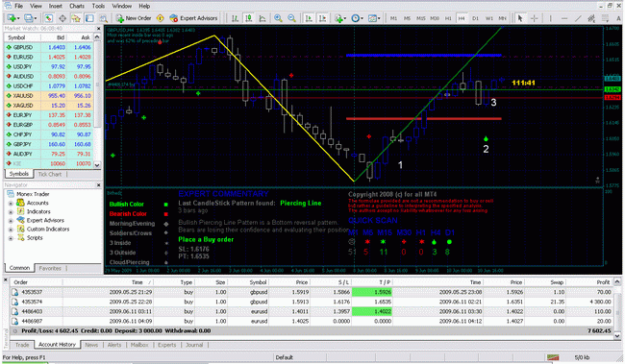
Task: Switch to the Trade tab in Terminal
Action: 22,345
